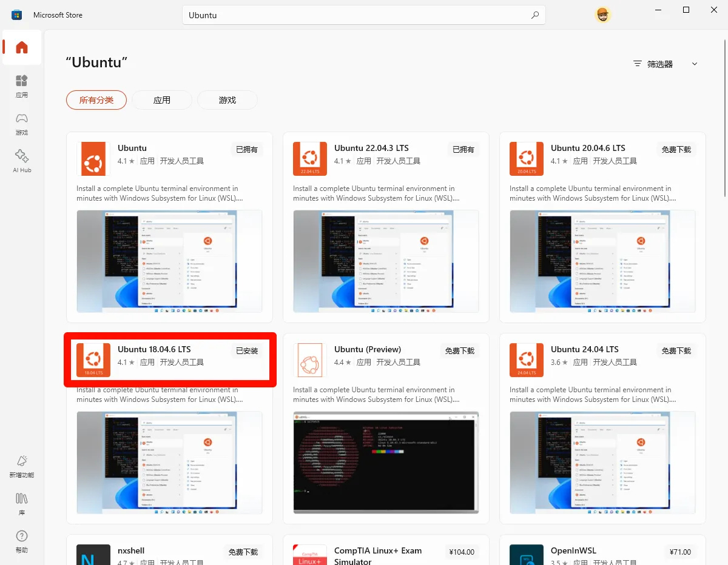Open Ubuntu 24.04 LTS screenshot thumbnail

click(602, 463)
